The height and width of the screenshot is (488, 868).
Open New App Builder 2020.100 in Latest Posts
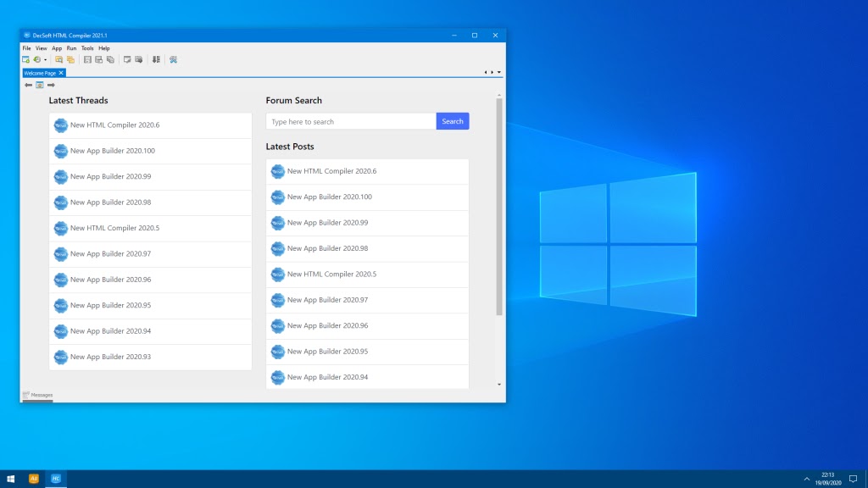[367, 197]
